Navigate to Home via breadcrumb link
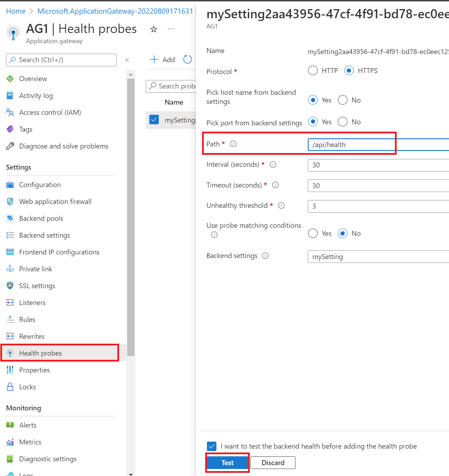This screenshot has height=476, width=449. pyautogui.click(x=15, y=11)
